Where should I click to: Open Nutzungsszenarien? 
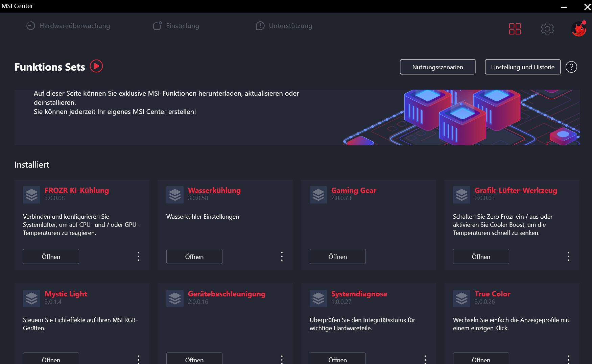coord(437,67)
